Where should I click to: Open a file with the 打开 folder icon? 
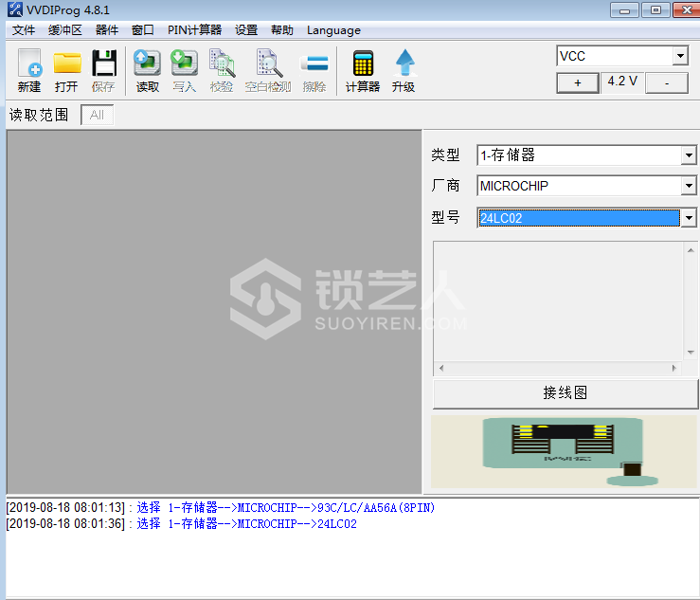pos(66,70)
